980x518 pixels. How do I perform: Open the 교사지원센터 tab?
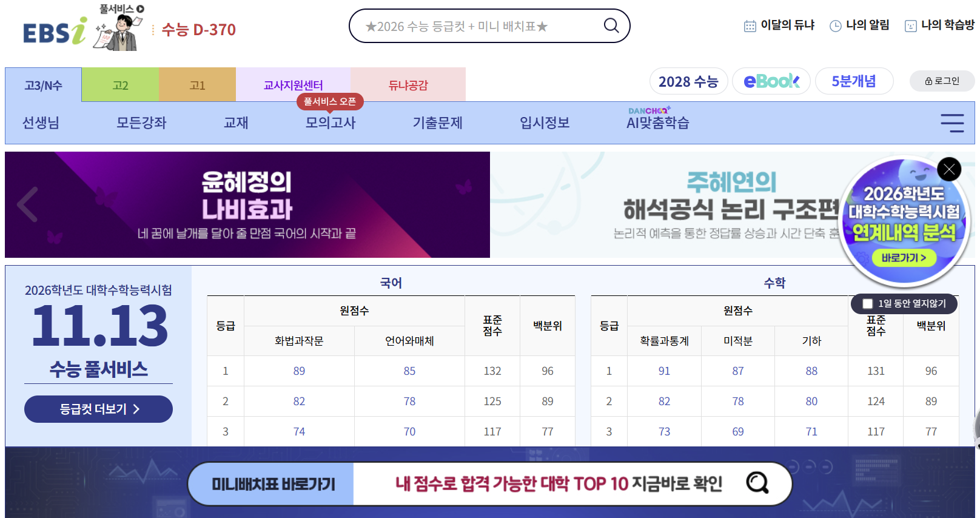(x=293, y=85)
